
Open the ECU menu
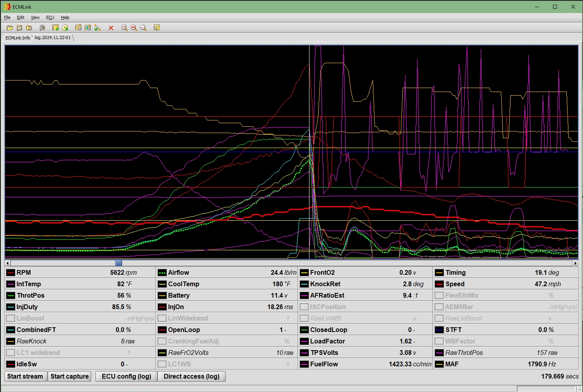50,17
